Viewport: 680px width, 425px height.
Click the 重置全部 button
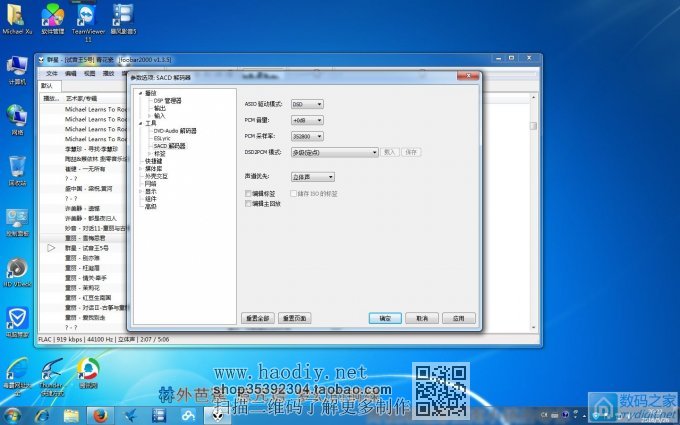(257, 317)
